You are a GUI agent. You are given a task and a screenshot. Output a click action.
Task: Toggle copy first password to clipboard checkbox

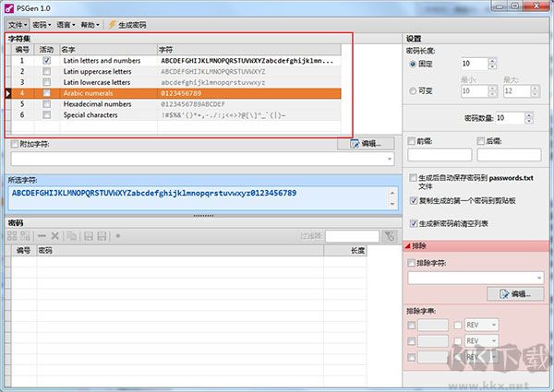414,201
